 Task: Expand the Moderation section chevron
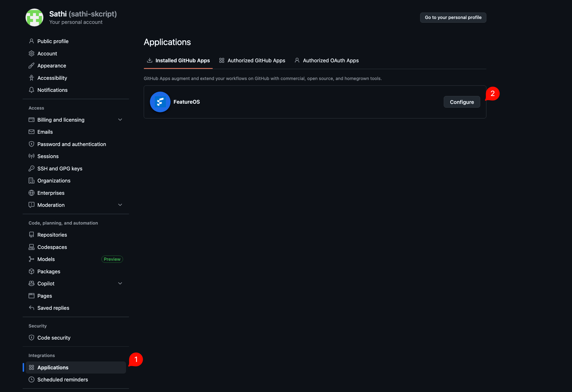120,205
